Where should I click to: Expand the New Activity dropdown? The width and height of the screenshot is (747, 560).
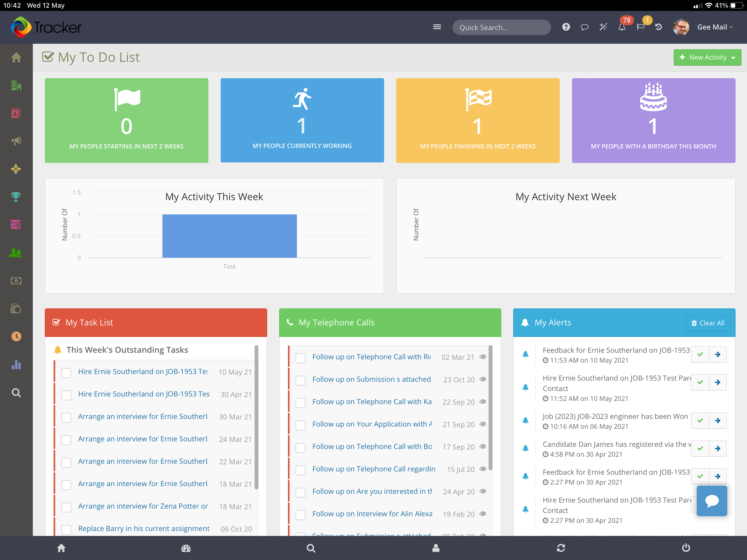(x=707, y=57)
